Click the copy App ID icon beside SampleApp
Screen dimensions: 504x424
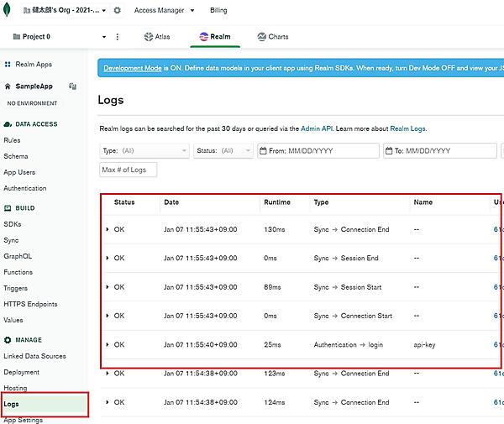[73, 86]
